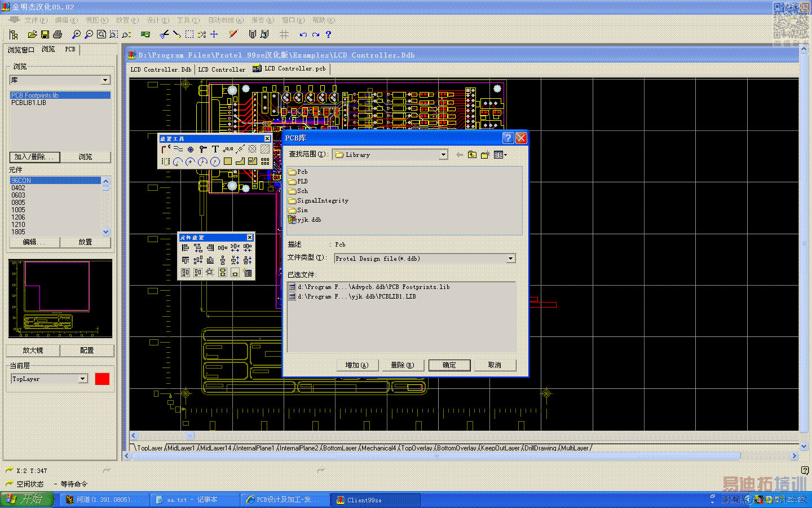Image resolution: width=812 pixels, height=508 pixels.
Task: Click the red current layer color swatch
Action: [102, 379]
